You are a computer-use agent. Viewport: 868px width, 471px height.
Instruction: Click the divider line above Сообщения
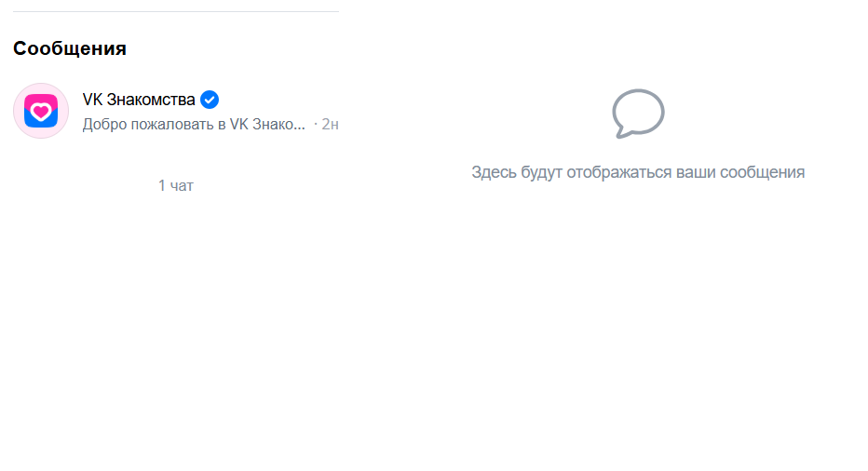tap(176, 11)
